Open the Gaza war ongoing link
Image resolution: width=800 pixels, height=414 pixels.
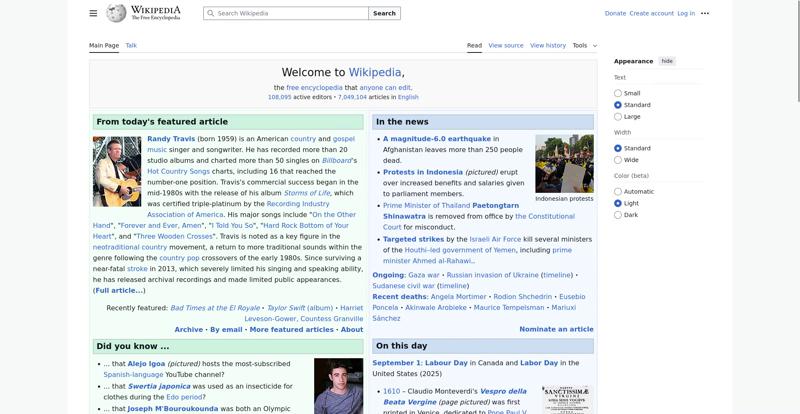(x=423, y=275)
